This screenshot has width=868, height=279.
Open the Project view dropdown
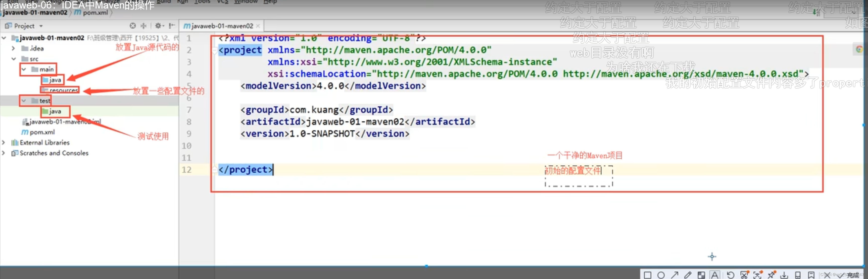(x=41, y=26)
